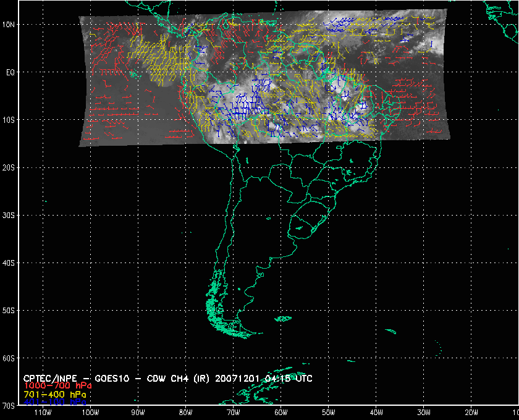Click the 50W longitude label
Image resolution: width=519 pixels, height=420 pixels.
click(x=329, y=413)
